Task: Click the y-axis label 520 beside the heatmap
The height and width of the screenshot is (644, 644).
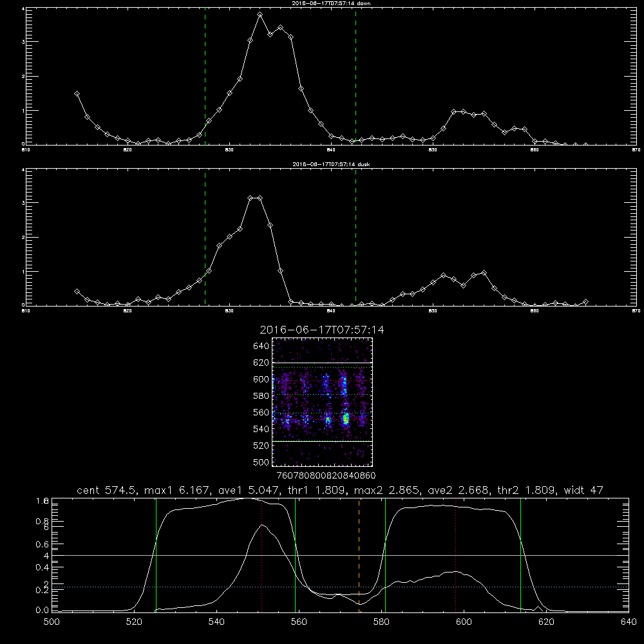Action: tap(261, 446)
